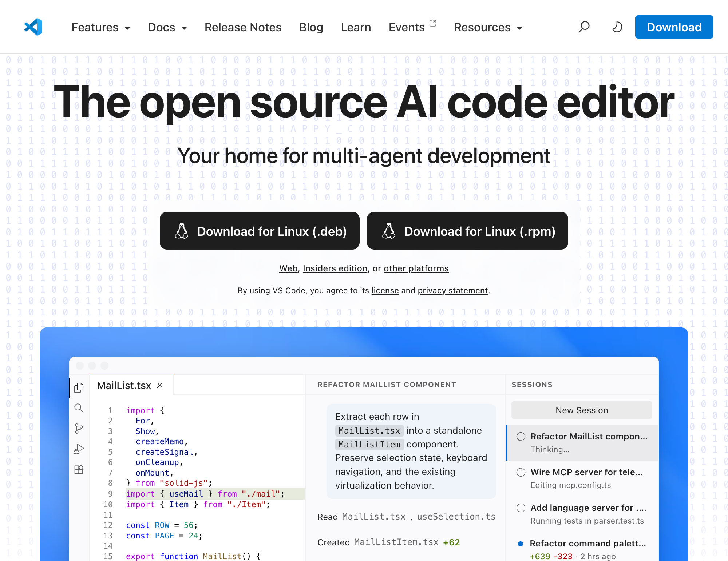This screenshot has height=561, width=728.
Task: Open the Search icon in editor activity bar
Action: (x=79, y=408)
